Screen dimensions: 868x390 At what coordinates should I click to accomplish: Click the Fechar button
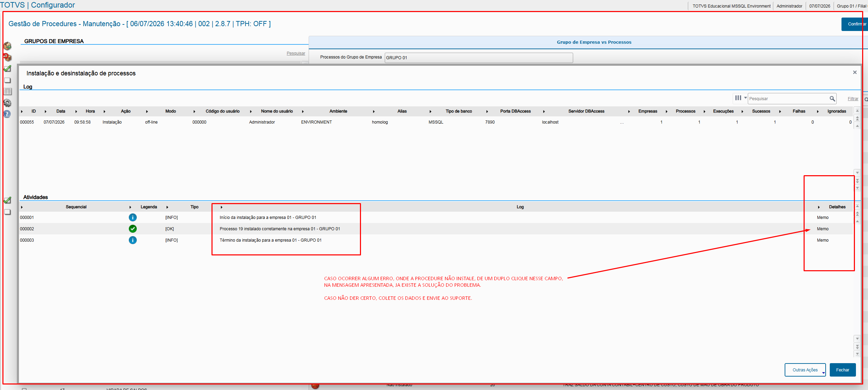[843, 370]
